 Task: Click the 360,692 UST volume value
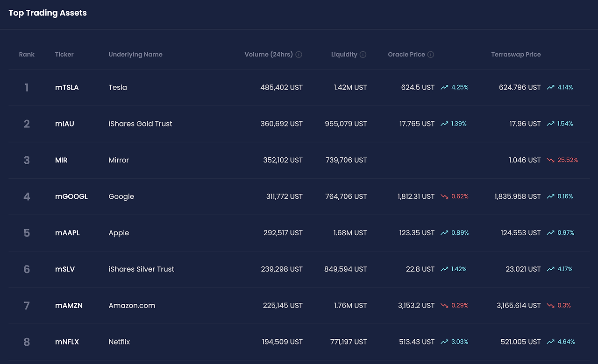click(x=282, y=124)
